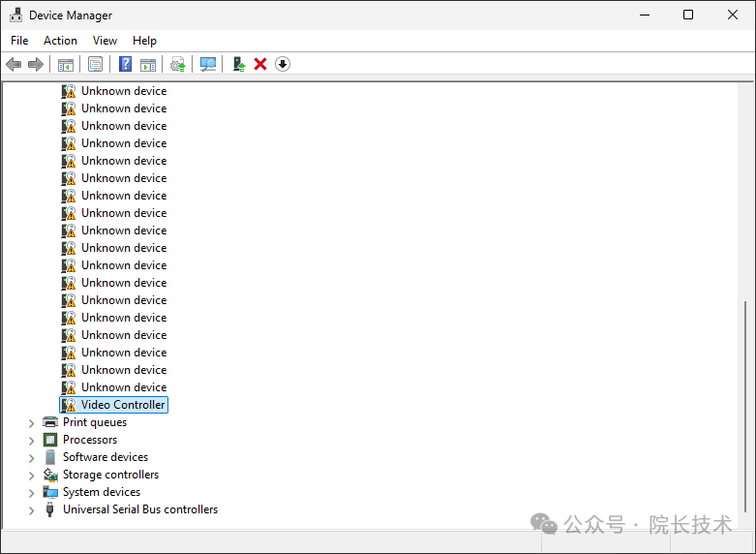Image resolution: width=756 pixels, height=554 pixels.
Task: Open the Help menu
Action: [144, 41]
